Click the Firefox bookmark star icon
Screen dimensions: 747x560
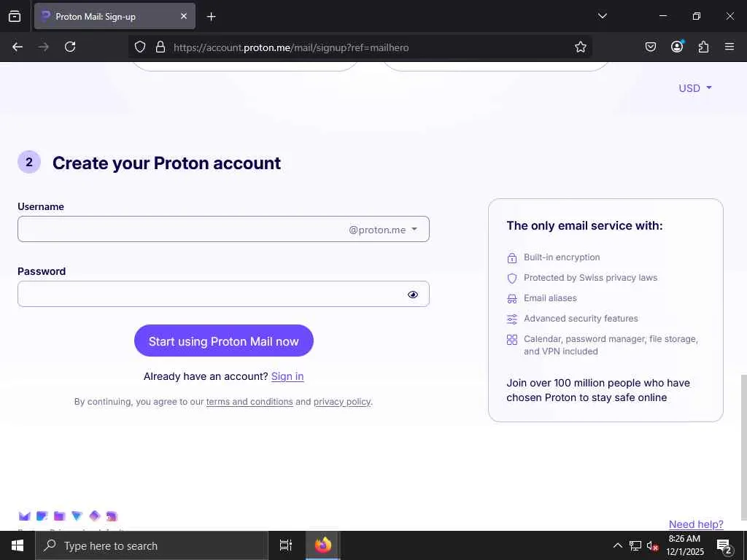[x=581, y=47]
